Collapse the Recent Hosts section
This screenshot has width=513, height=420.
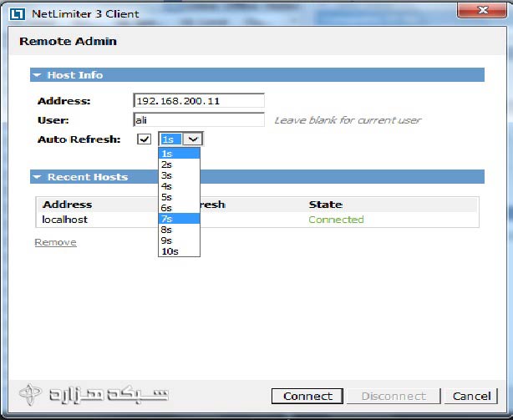(37, 177)
